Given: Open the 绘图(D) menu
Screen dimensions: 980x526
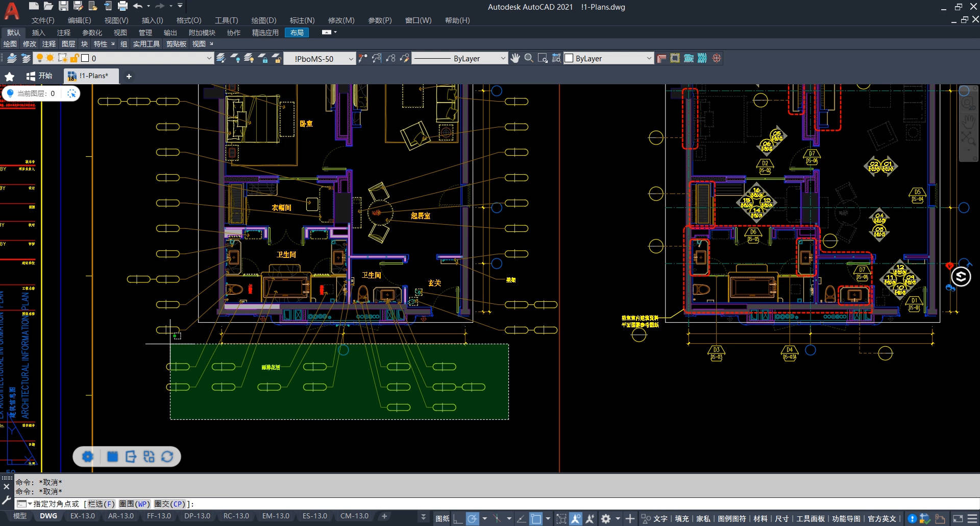Looking at the screenshot, I should [x=264, y=20].
